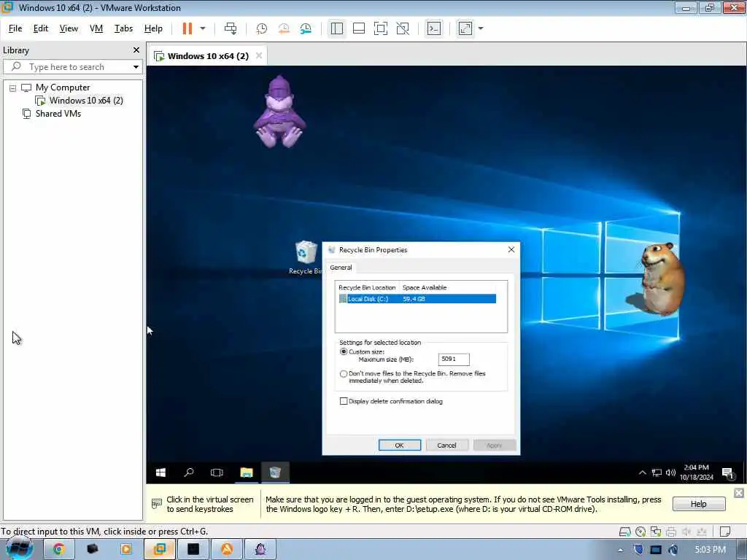
Task: Click the guest taskbar search icon
Action: [x=189, y=472]
